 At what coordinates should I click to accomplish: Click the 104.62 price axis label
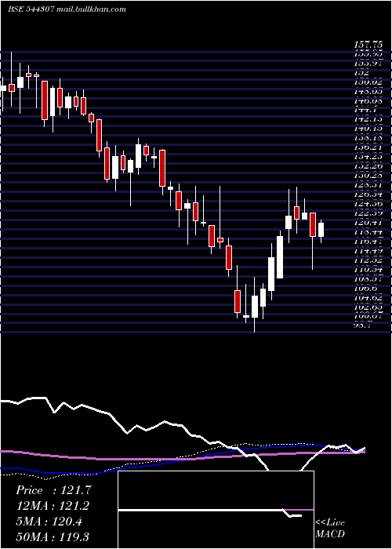click(370, 298)
